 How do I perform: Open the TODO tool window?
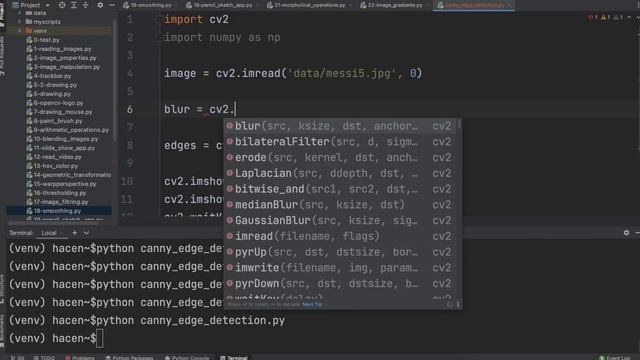[x=44, y=358]
